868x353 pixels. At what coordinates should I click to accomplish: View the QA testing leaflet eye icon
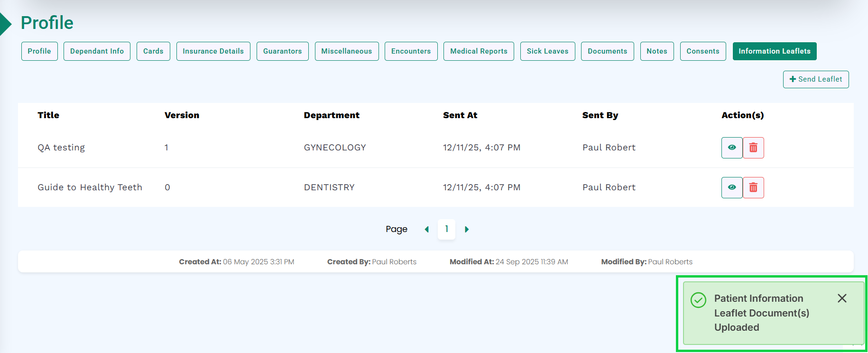coord(731,148)
